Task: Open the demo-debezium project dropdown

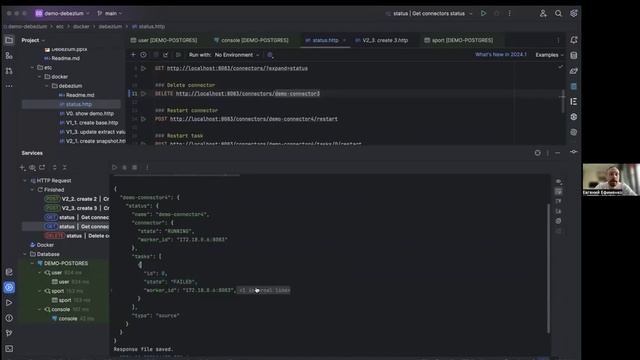Action: point(62,13)
